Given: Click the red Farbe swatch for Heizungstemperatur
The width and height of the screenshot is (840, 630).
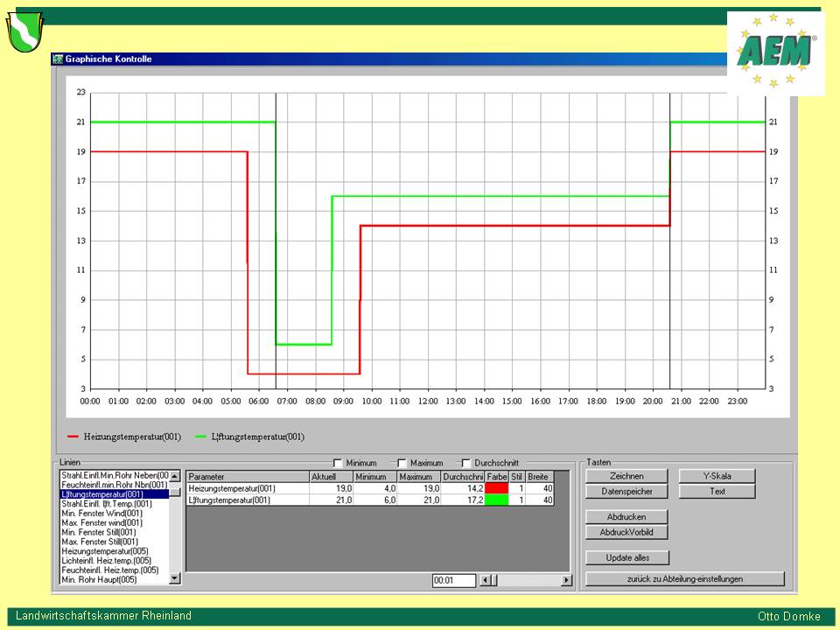Looking at the screenshot, I should point(497,488).
